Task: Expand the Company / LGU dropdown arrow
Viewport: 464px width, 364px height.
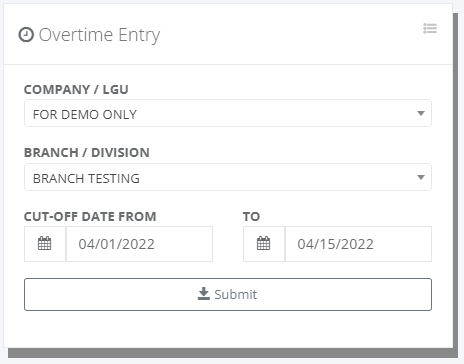Action: (x=421, y=113)
